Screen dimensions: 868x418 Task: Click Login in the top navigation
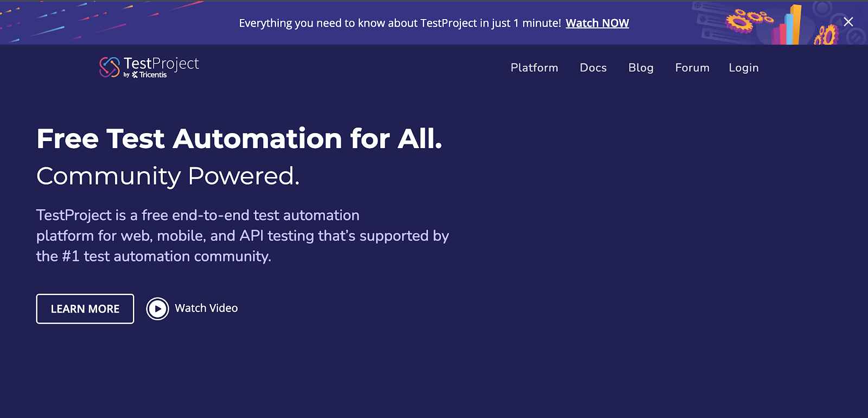743,67
